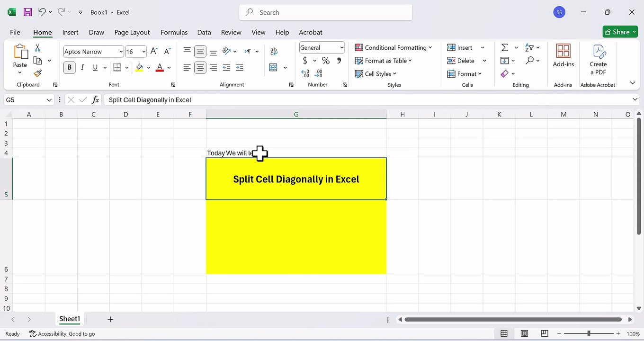Image resolution: width=644 pixels, height=341 pixels.
Task: Activate the Format Painter brush
Action: tap(37, 73)
